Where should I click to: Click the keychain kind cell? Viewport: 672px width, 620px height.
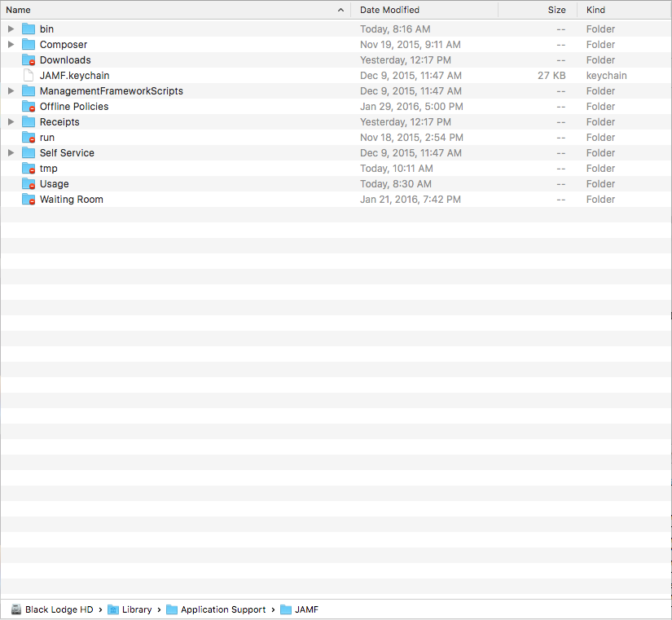(606, 76)
